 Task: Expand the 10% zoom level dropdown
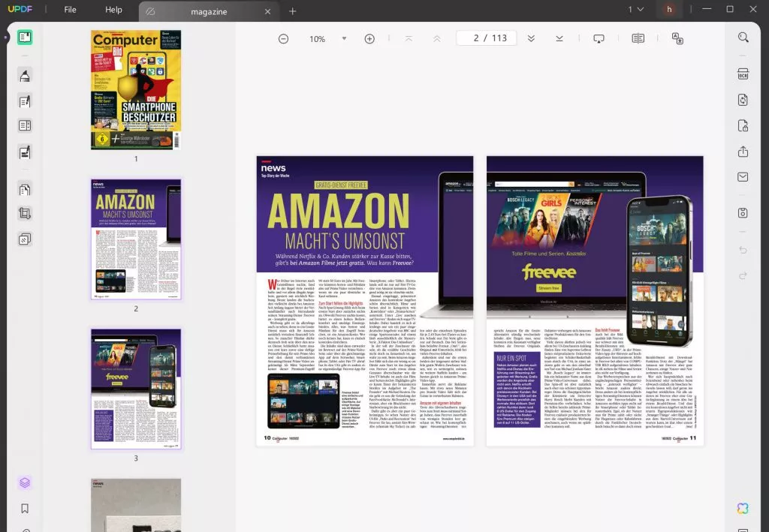click(x=344, y=38)
